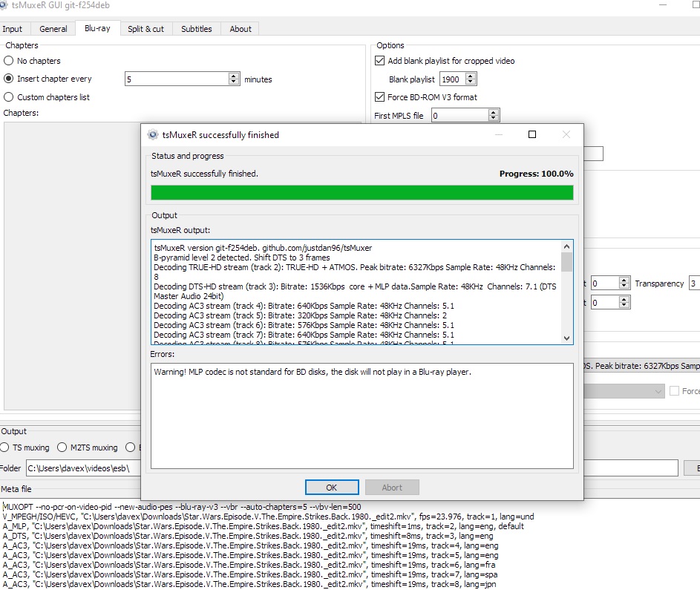Viewport: 700px width, 590px height.
Task: Click the 'A_DTS' meta file line
Action: click(x=248, y=536)
